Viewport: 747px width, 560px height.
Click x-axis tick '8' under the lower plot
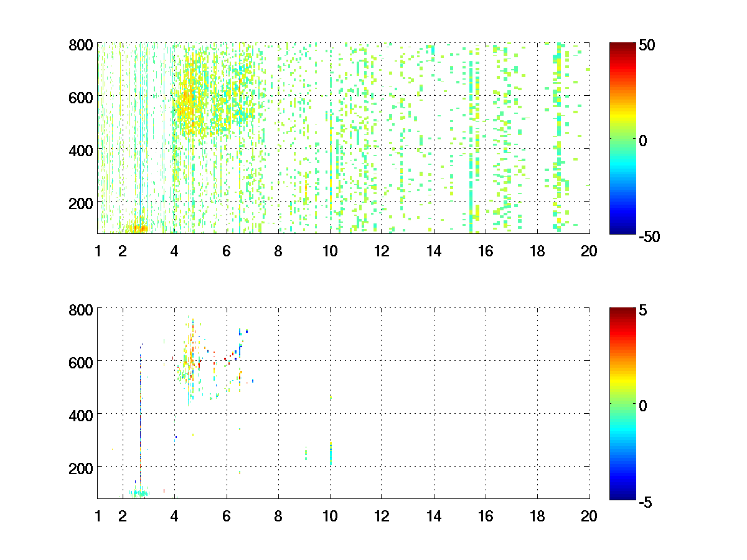point(278,515)
